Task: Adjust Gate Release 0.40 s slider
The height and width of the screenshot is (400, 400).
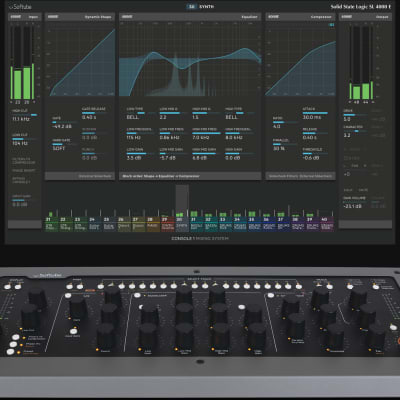Action: [94, 113]
